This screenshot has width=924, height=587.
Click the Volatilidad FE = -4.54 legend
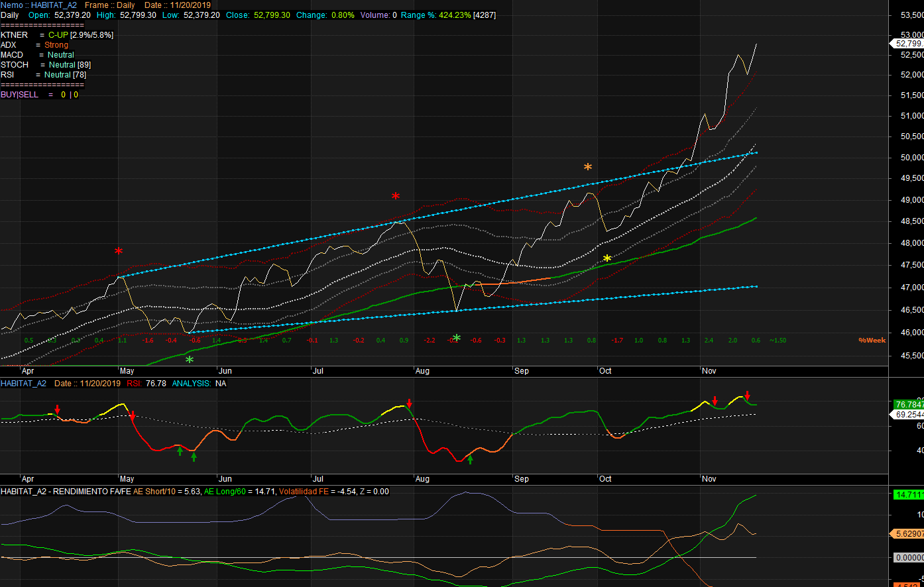[319, 491]
